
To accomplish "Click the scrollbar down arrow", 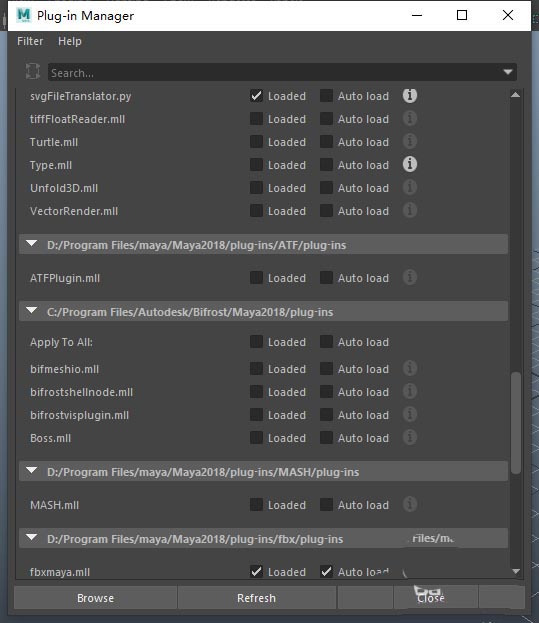I will 516,572.
